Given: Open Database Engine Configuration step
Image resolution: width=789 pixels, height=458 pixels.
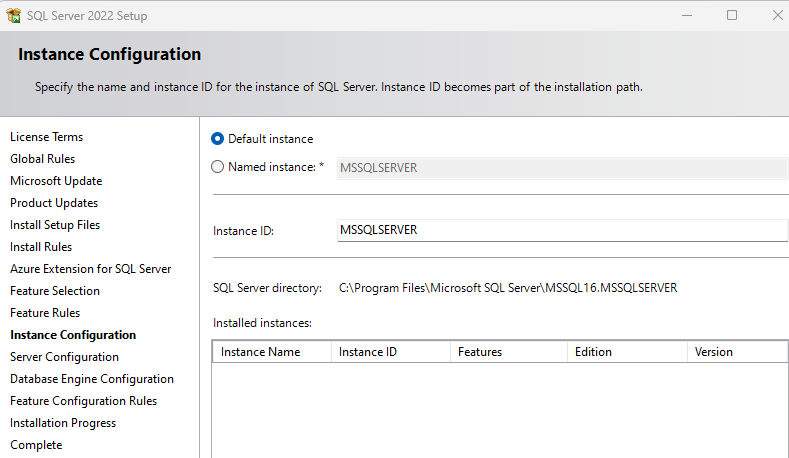Looking at the screenshot, I should (92, 379).
